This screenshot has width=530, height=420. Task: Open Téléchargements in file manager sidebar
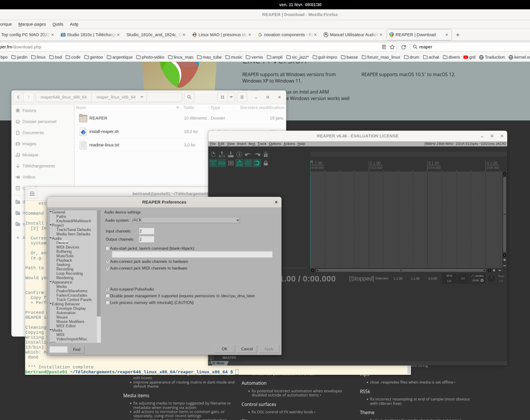point(38,166)
